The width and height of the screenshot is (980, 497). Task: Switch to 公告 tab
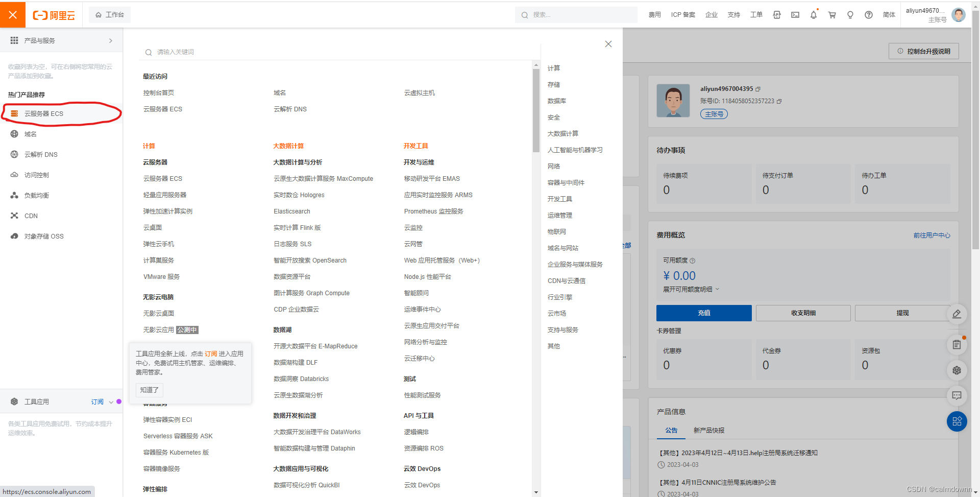point(671,431)
